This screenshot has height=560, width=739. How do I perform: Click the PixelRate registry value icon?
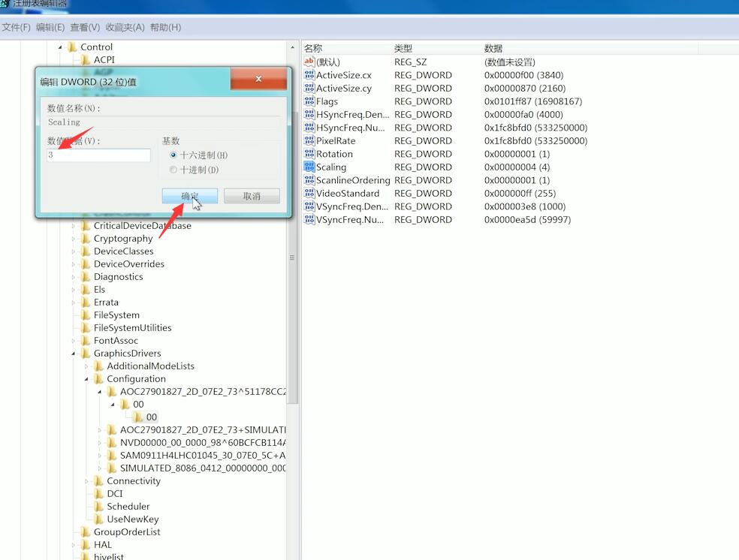click(309, 140)
